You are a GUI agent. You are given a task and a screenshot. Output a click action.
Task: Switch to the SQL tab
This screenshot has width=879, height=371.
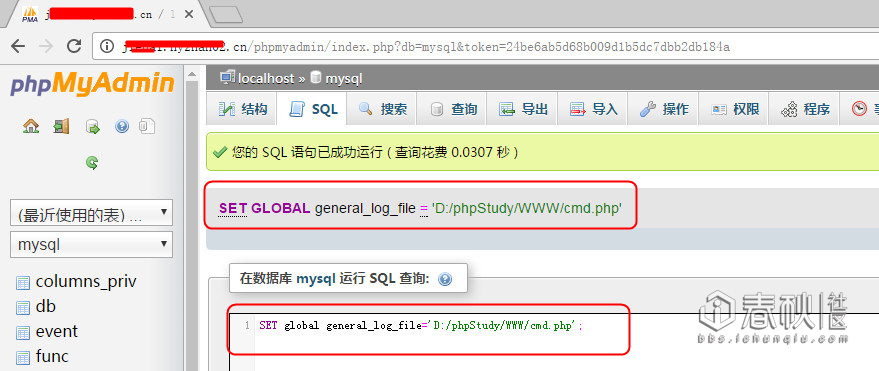click(312, 109)
